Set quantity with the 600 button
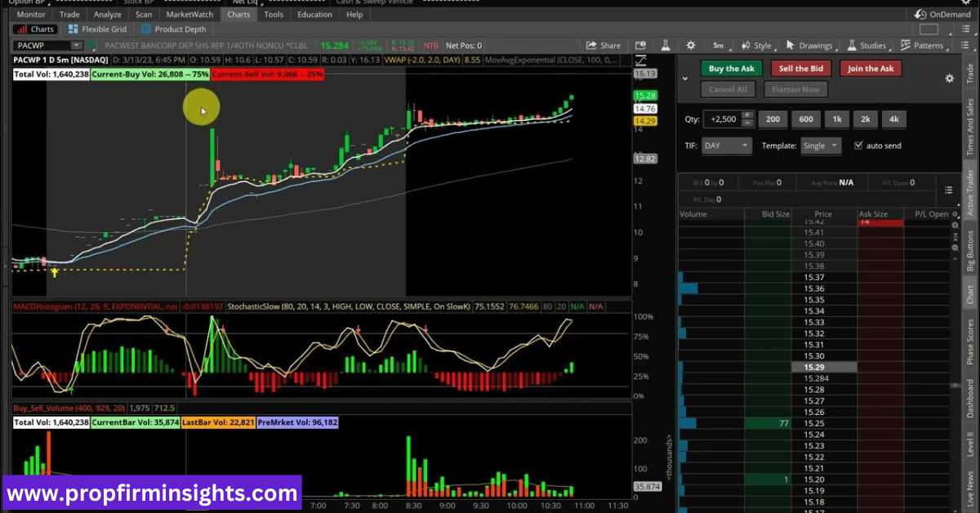 coord(805,119)
